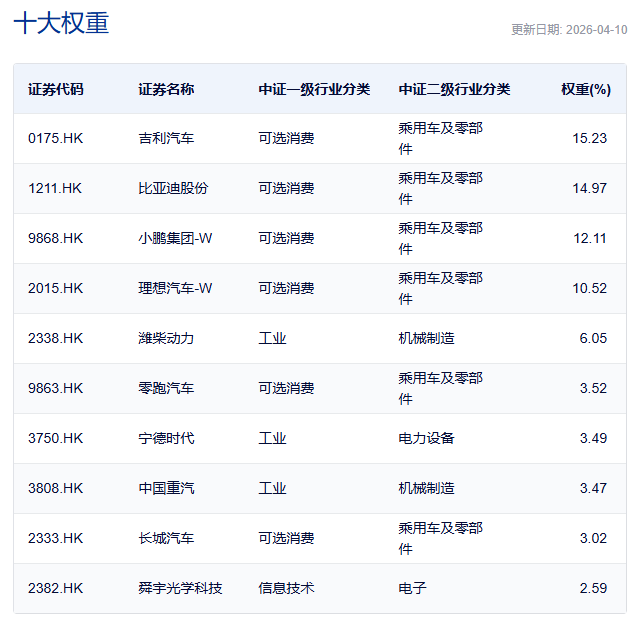The width and height of the screenshot is (633, 622).
Task: Click the 中国重汽 security name
Action: tap(166, 488)
